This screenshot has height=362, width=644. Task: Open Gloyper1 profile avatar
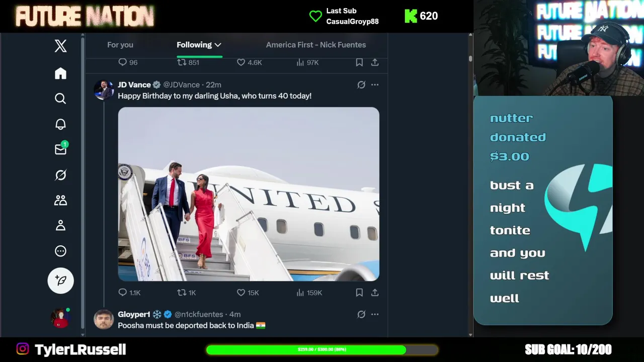point(104,319)
